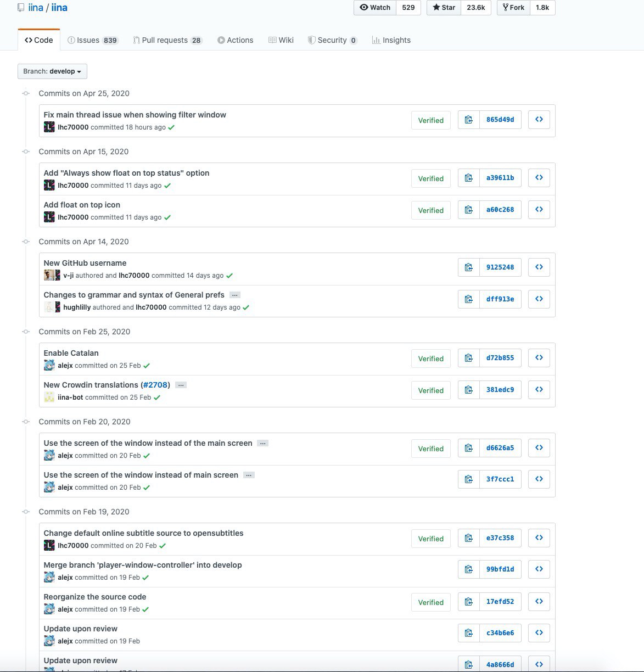Image resolution: width=644 pixels, height=672 pixels.
Task: Open commit hash 865d49d
Action: click(x=500, y=120)
